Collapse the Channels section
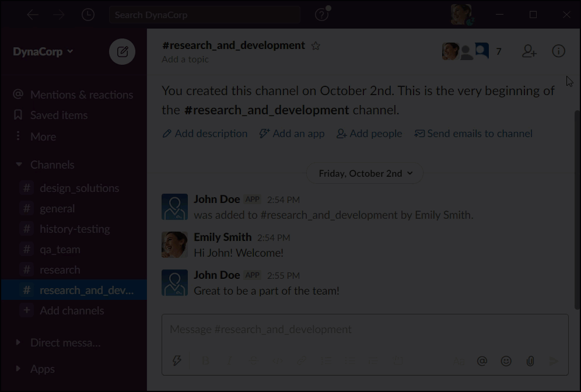Image resolution: width=581 pixels, height=392 pixels. [19, 164]
